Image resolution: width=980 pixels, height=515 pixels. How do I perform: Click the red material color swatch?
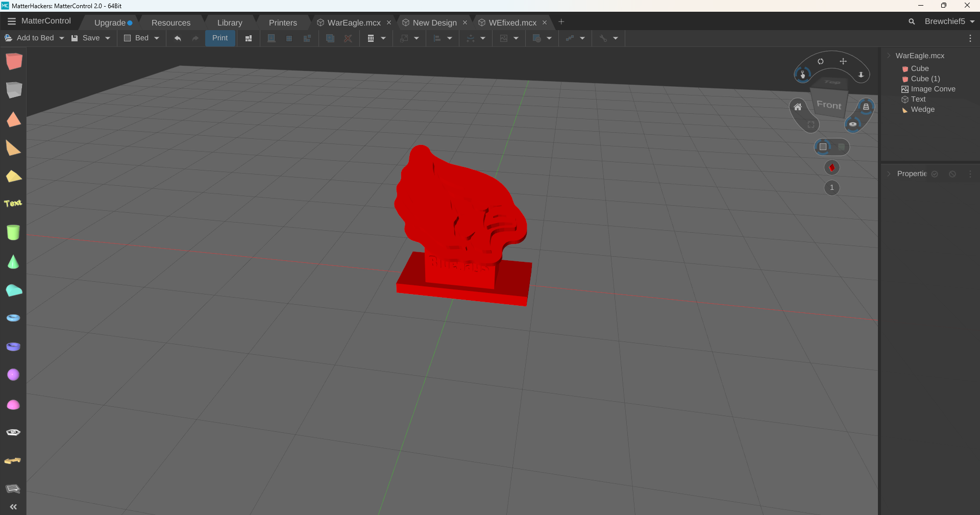(832, 167)
